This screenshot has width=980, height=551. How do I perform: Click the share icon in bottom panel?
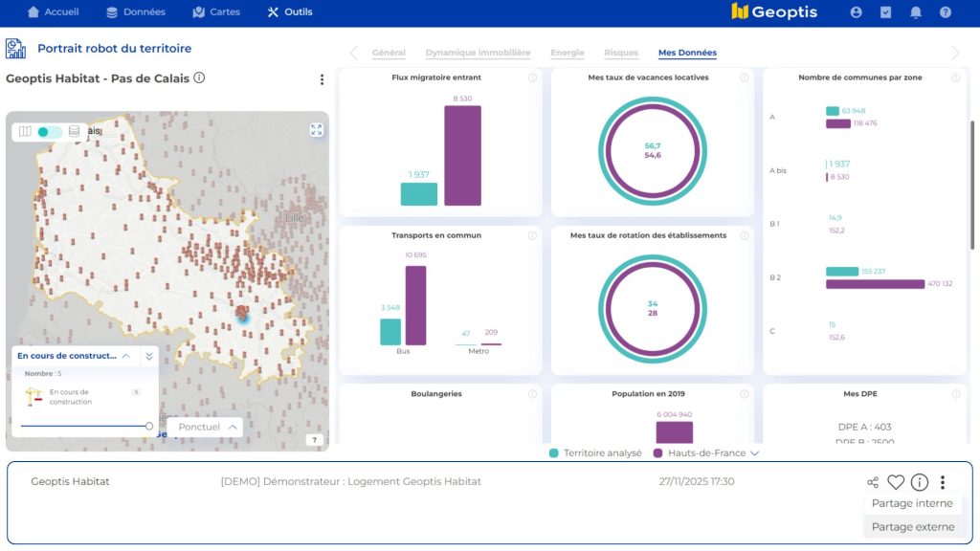click(x=872, y=483)
